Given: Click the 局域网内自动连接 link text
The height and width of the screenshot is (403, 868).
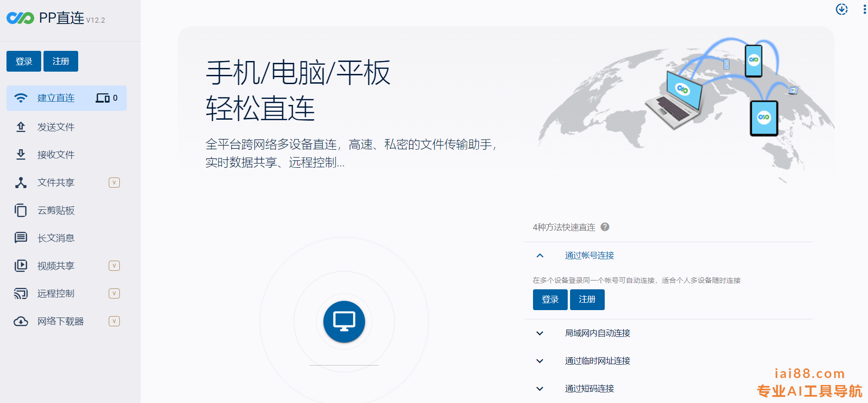Looking at the screenshot, I should [x=597, y=333].
